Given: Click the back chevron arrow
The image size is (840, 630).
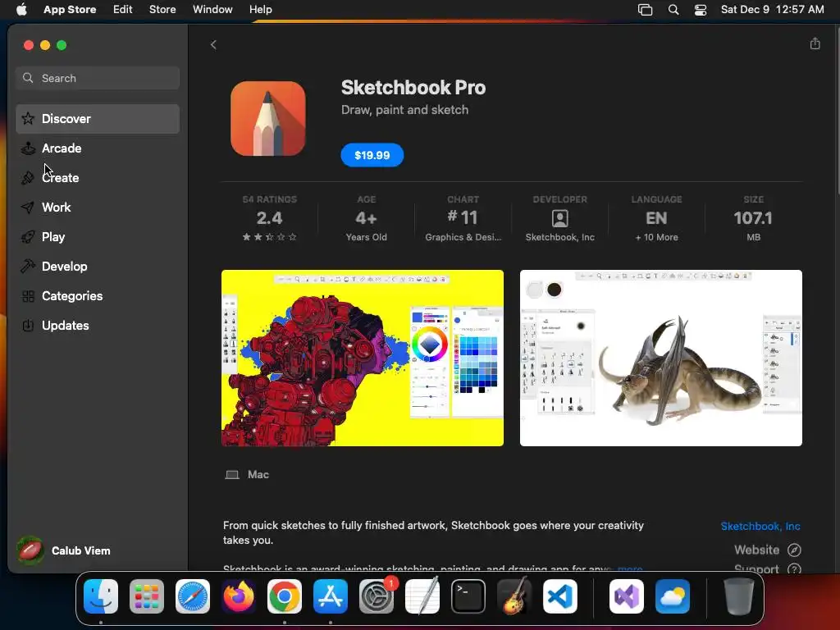Looking at the screenshot, I should coord(213,44).
